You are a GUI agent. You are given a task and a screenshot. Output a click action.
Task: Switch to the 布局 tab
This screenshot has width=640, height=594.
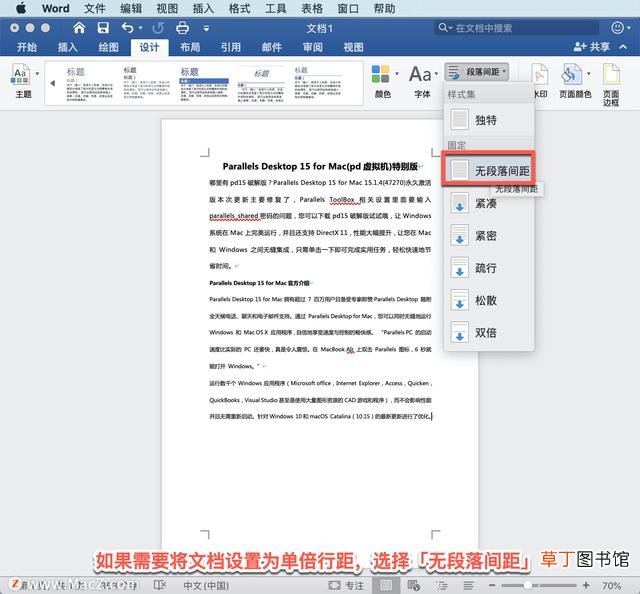click(190, 47)
